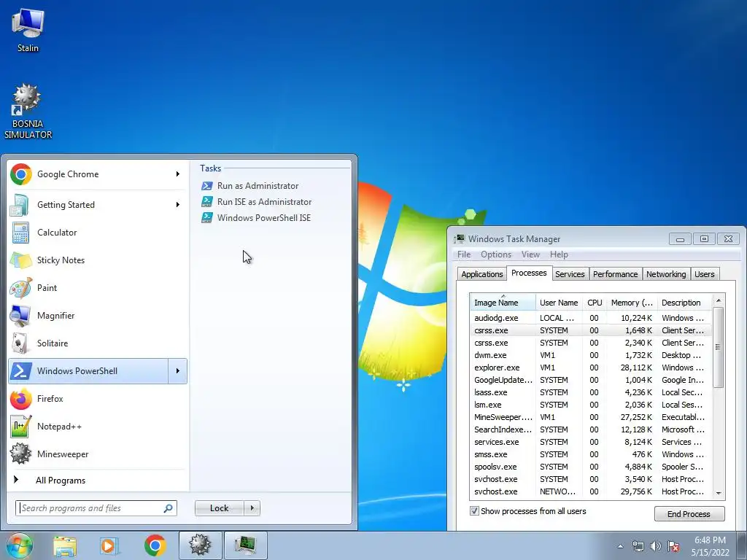Open Windows Explorer in taskbar
The image size is (747, 560).
65,545
